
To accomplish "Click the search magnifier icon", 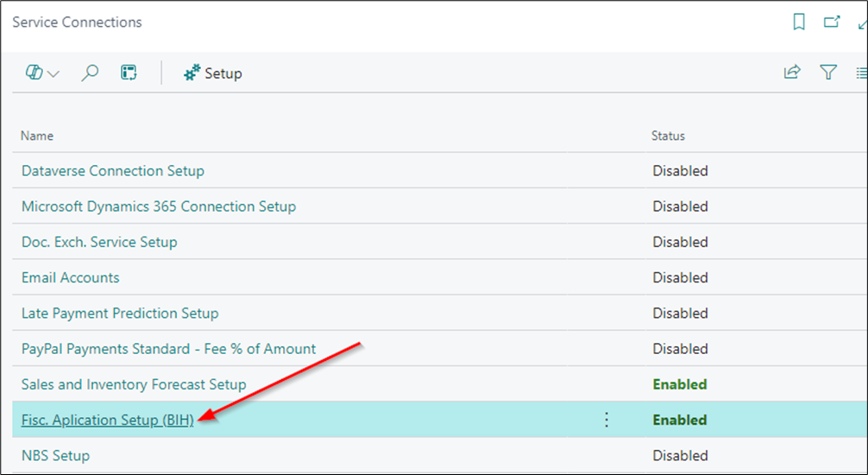I will (90, 73).
